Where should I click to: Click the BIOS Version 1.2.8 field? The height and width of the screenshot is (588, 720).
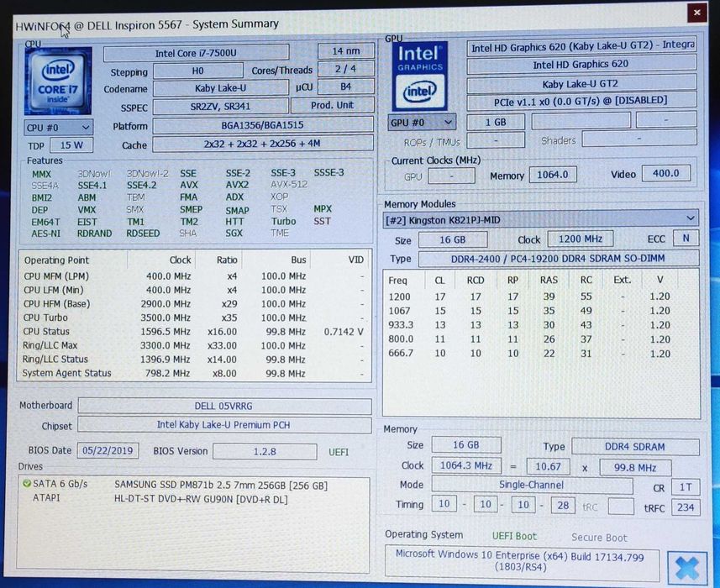(265, 452)
